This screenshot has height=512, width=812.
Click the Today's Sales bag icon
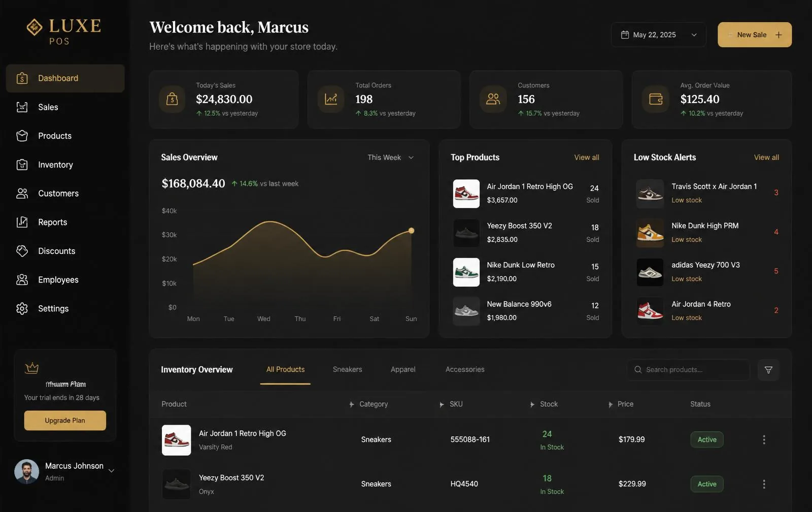point(172,99)
